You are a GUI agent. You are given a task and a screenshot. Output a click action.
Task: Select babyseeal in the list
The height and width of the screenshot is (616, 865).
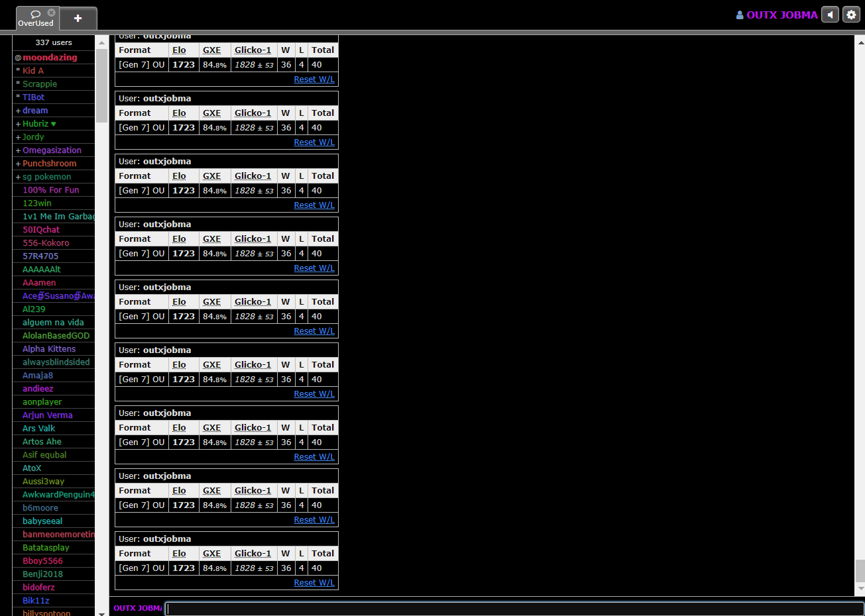54,521
